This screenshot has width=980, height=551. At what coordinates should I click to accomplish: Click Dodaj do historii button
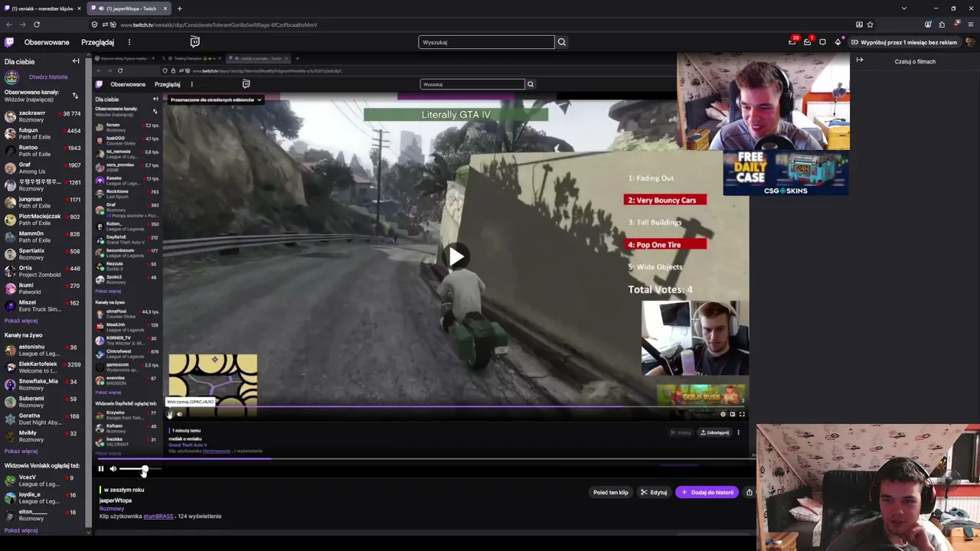tap(708, 492)
